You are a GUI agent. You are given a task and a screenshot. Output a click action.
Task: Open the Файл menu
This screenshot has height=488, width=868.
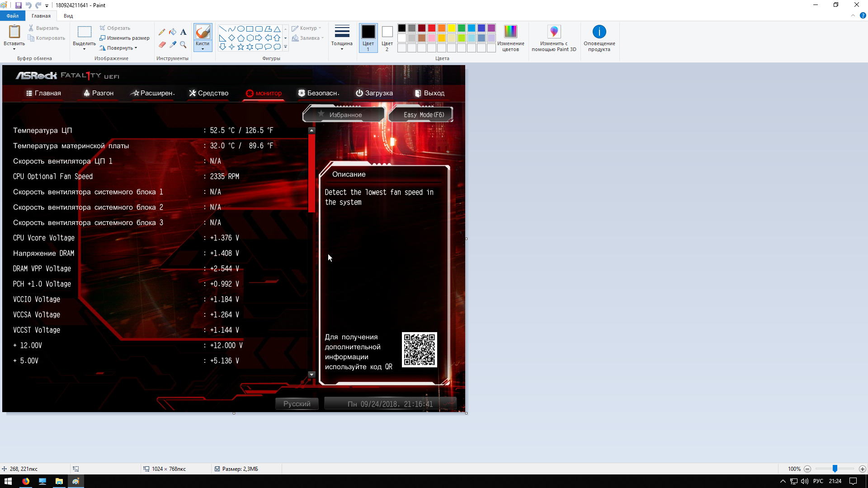(13, 16)
